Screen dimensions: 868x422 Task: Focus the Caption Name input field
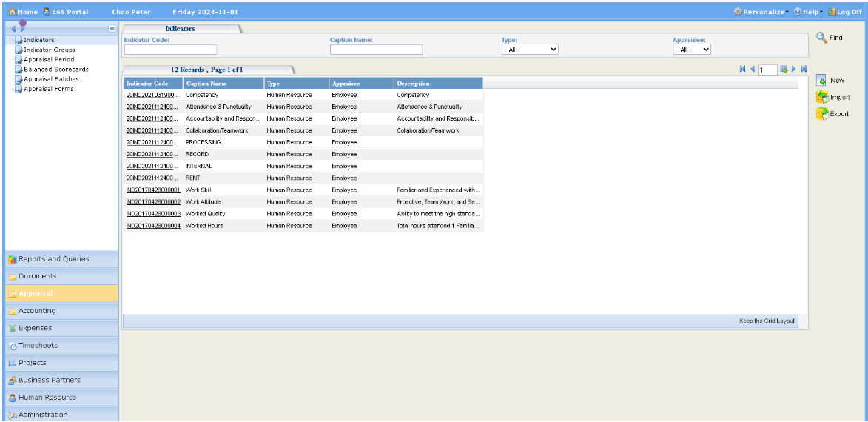pos(377,50)
